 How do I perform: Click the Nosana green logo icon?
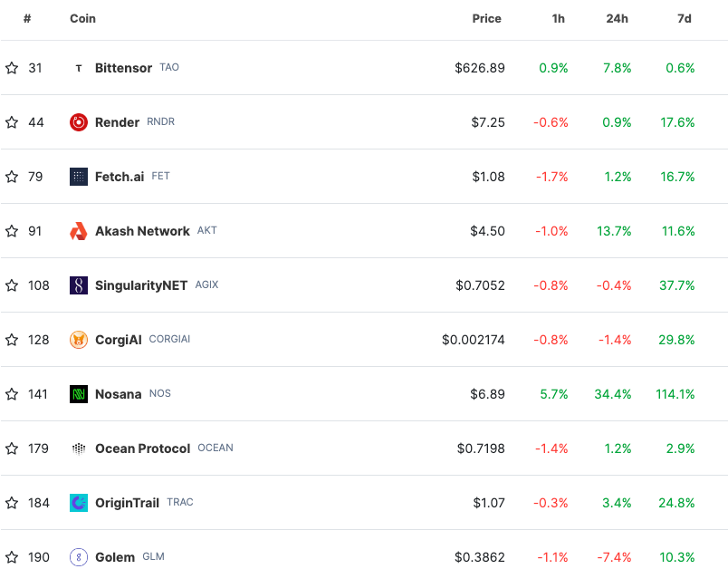[79, 394]
